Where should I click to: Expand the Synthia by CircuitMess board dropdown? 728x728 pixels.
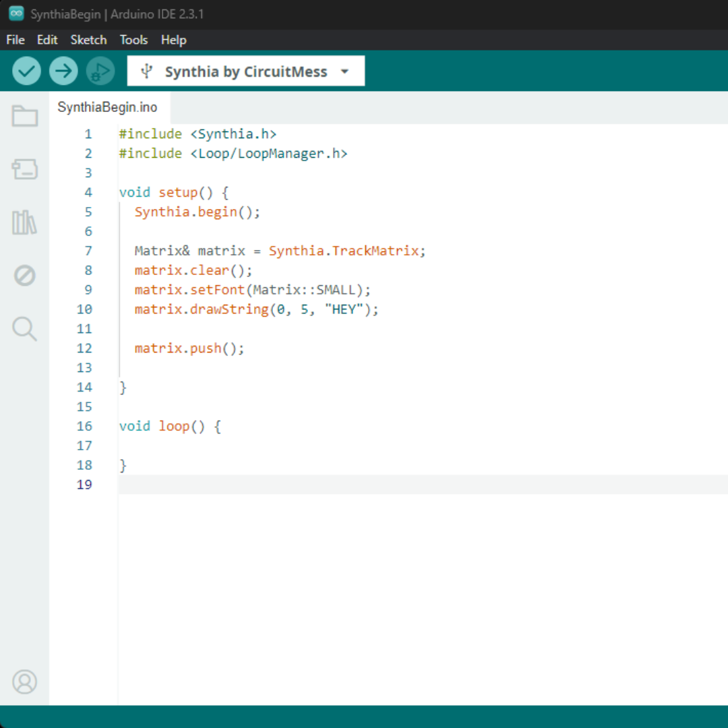pyautogui.click(x=245, y=71)
